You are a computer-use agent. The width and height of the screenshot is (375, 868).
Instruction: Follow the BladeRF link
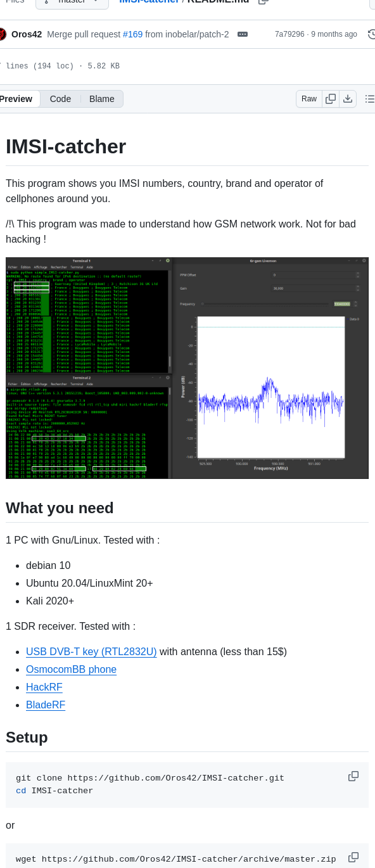[x=46, y=705]
